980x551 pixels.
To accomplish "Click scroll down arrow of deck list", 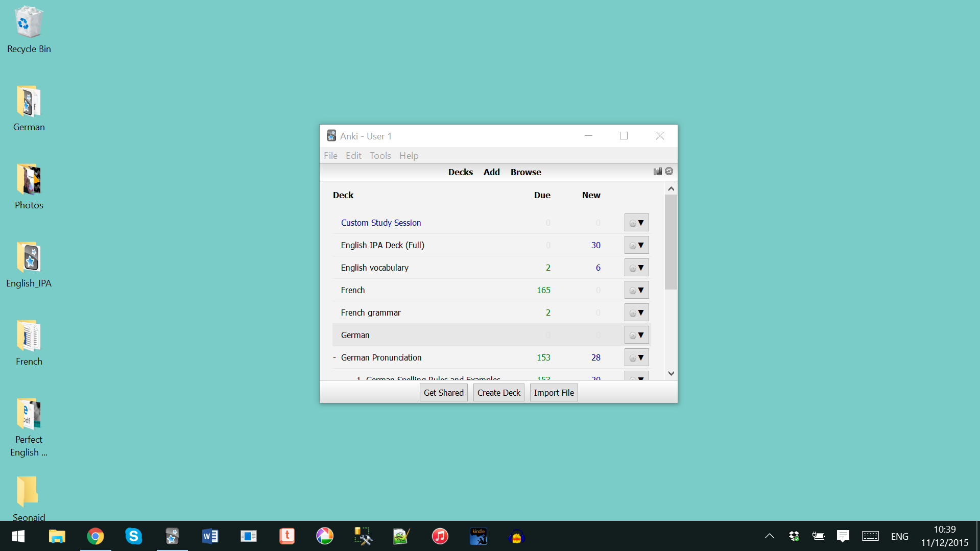I will point(671,373).
